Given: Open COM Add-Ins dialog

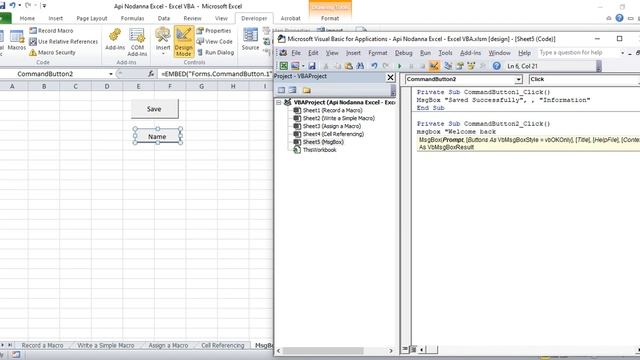Looking at the screenshot, I should coord(137,42).
